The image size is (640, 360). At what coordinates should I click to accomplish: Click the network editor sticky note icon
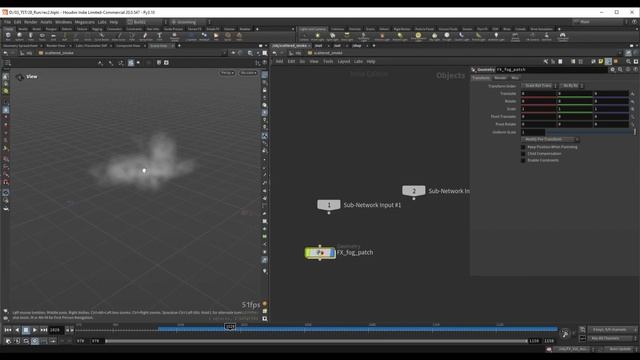tap(601, 62)
